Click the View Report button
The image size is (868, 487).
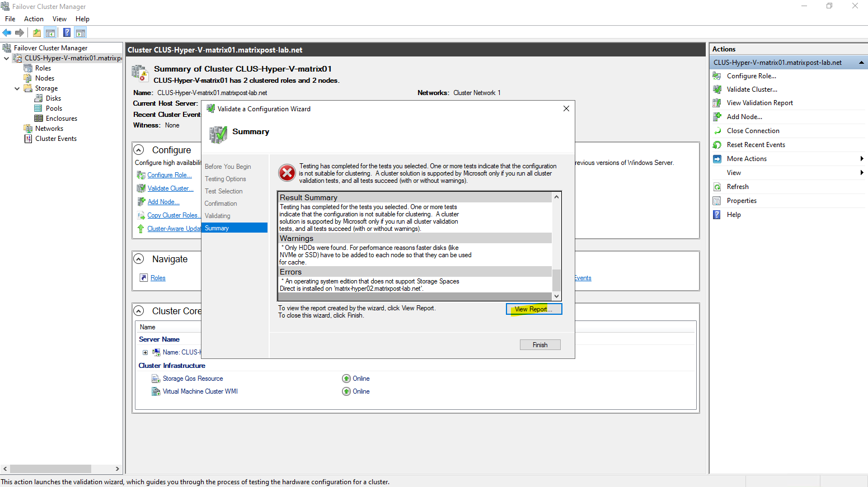533,309
